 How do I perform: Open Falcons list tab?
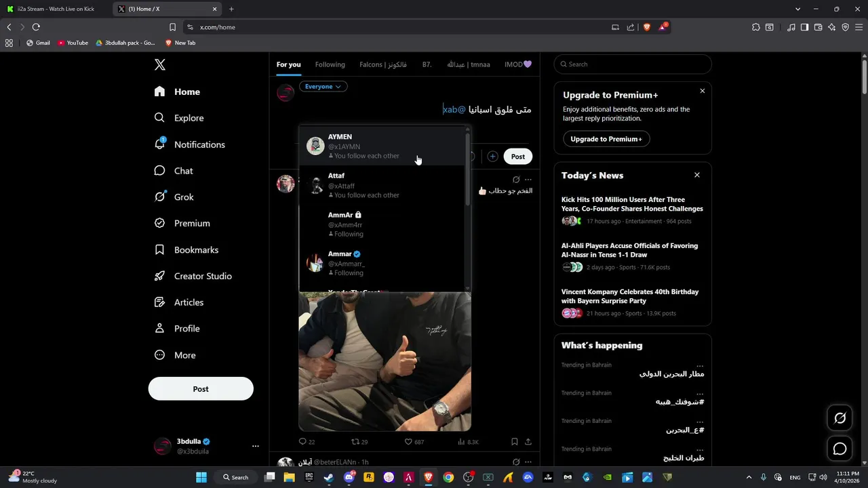383,64
